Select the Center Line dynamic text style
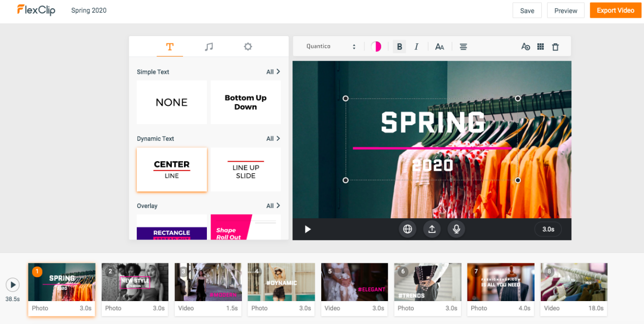The image size is (644, 324). (172, 169)
